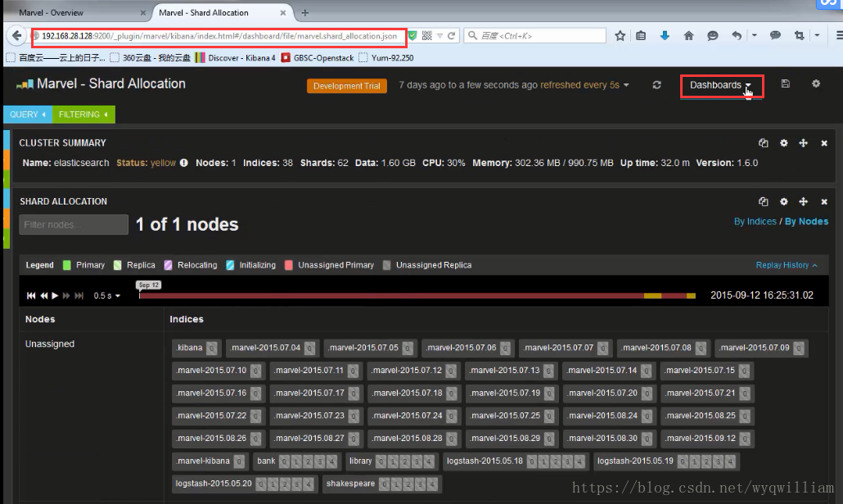Select the .marvel-2015.09.12 index tile
843x504 pixels.
[x=707, y=439]
